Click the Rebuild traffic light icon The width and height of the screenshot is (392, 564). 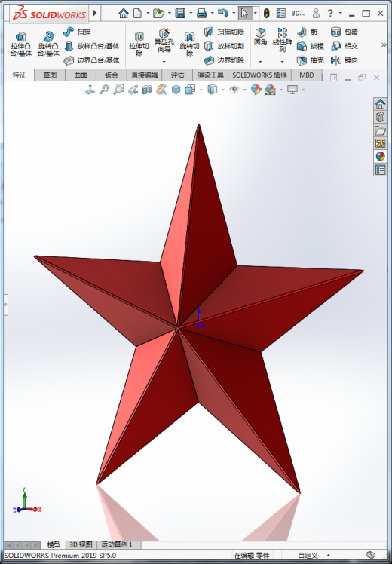267,14
